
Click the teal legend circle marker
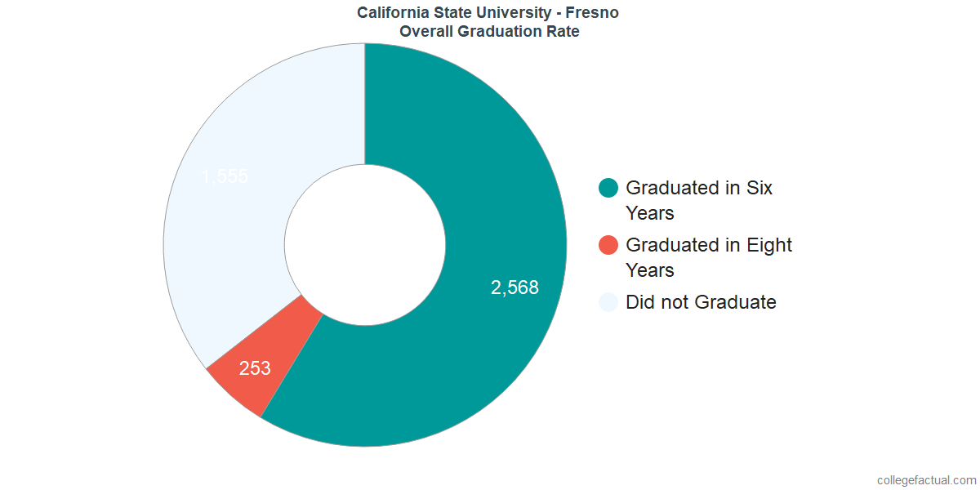point(608,188)
